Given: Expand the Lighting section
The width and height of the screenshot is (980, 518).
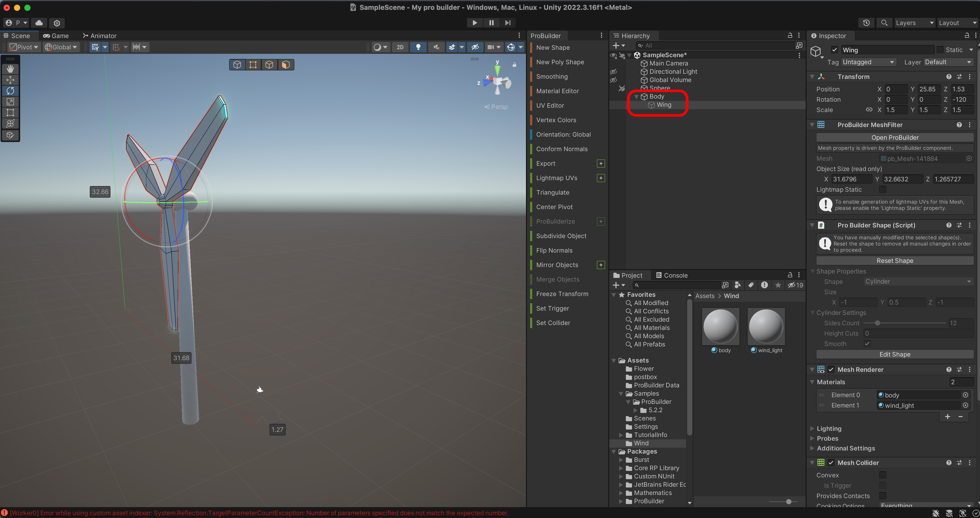Looking at the screenshot, I should [812, 428].
